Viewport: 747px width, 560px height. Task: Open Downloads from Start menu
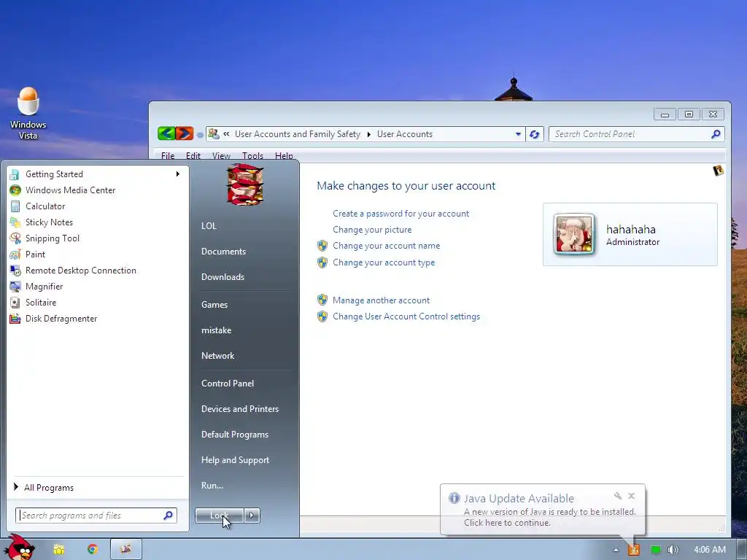pos(222,277)
